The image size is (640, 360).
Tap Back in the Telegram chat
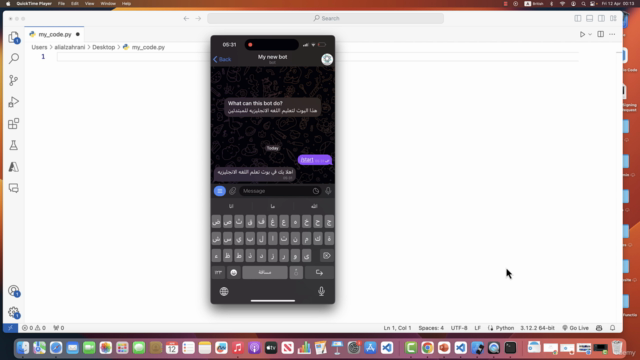(222, 60)
